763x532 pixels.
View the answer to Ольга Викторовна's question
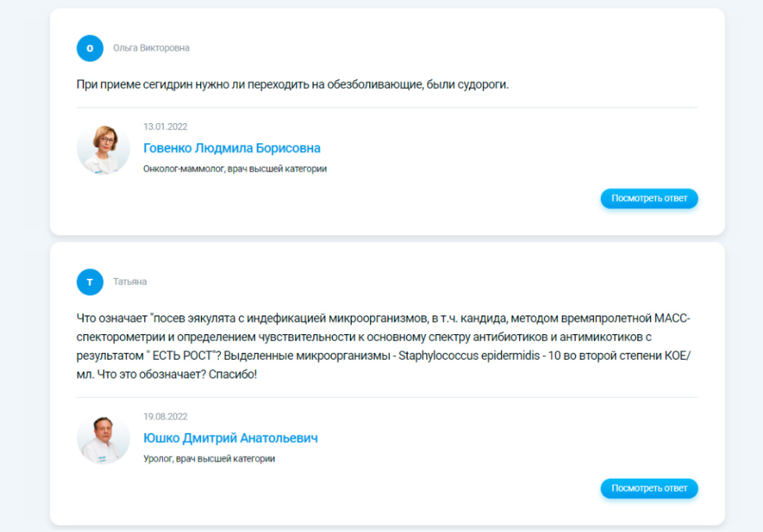pyautogui.click(x=648, y=199)
